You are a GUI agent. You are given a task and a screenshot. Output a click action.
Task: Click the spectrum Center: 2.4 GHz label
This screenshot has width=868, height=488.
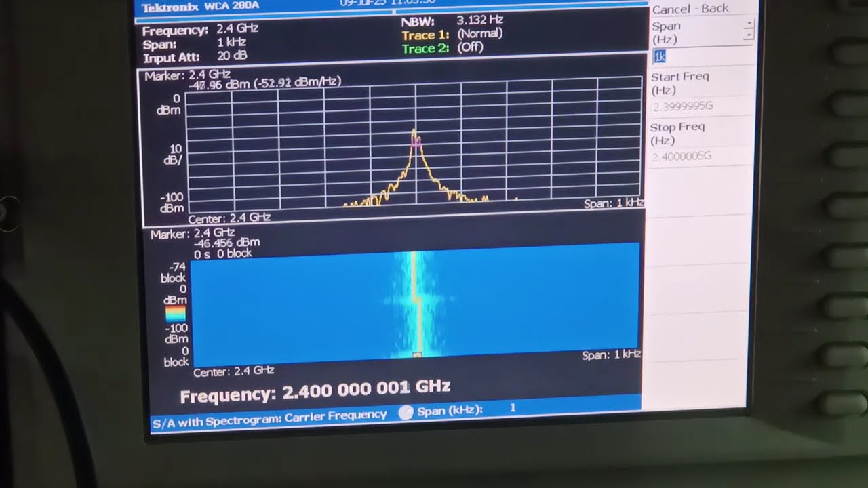(229, 218)
